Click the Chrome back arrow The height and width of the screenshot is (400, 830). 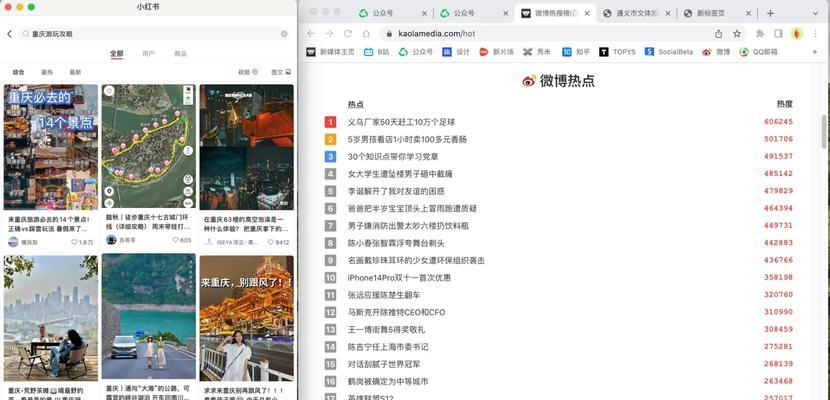pos(311,34)
